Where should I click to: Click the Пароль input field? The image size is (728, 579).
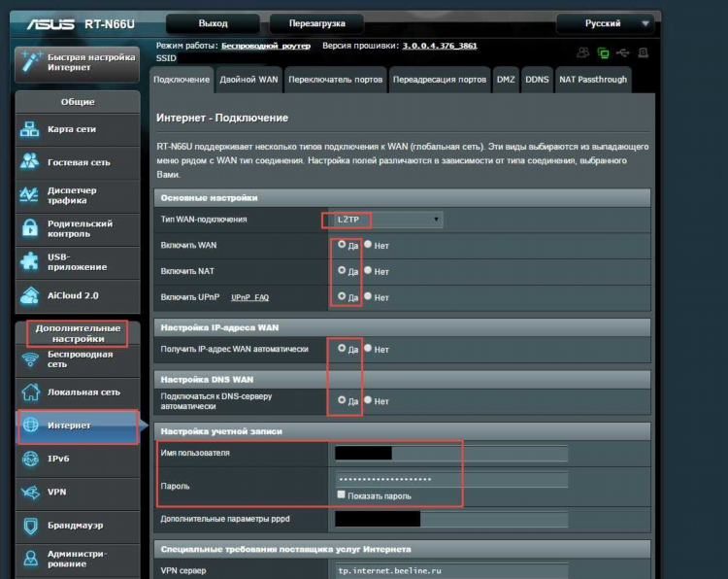click(x=451, y=479)
